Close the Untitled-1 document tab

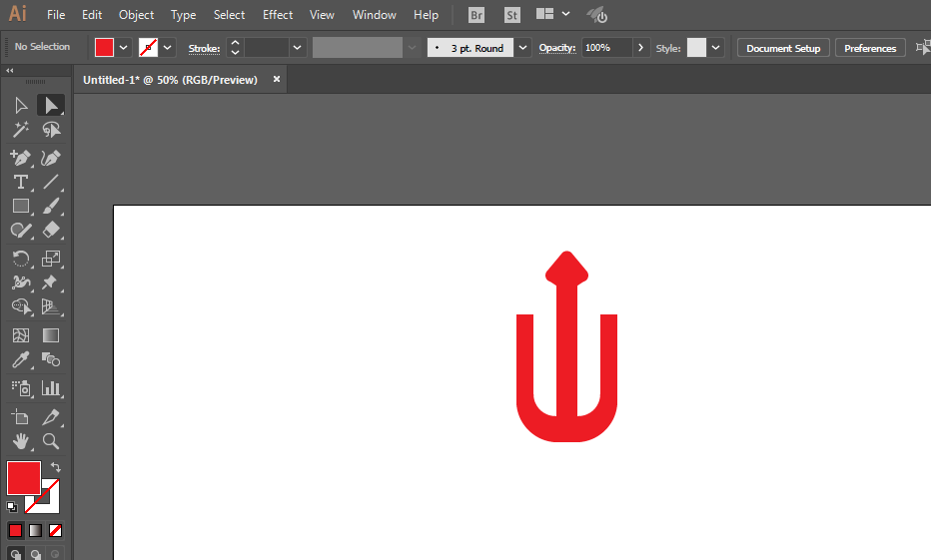[x=276, y=79]
